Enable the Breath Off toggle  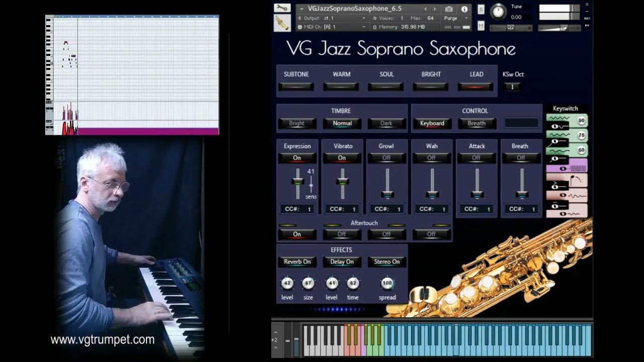click(x=521, y=158)
